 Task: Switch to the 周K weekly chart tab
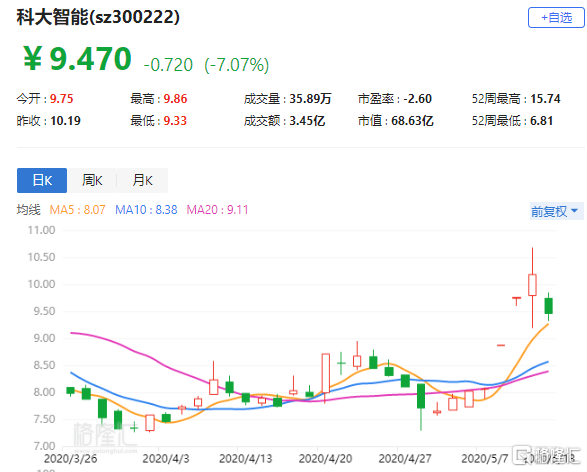pyautogui.click(x=92, y=180)
